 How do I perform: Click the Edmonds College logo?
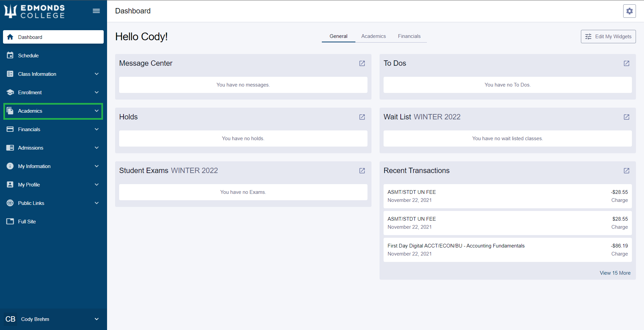click(34, 11)
